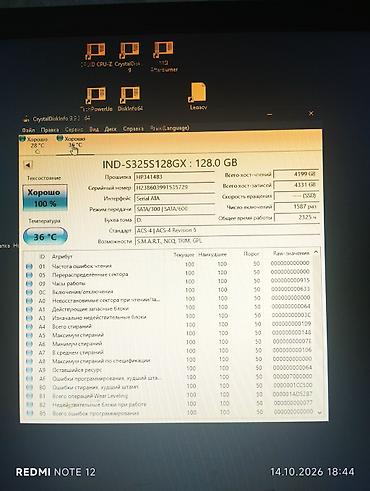Select attribute row A5 Максимум стираний
The height and width of the screenshot is (491, 370).
169,335
